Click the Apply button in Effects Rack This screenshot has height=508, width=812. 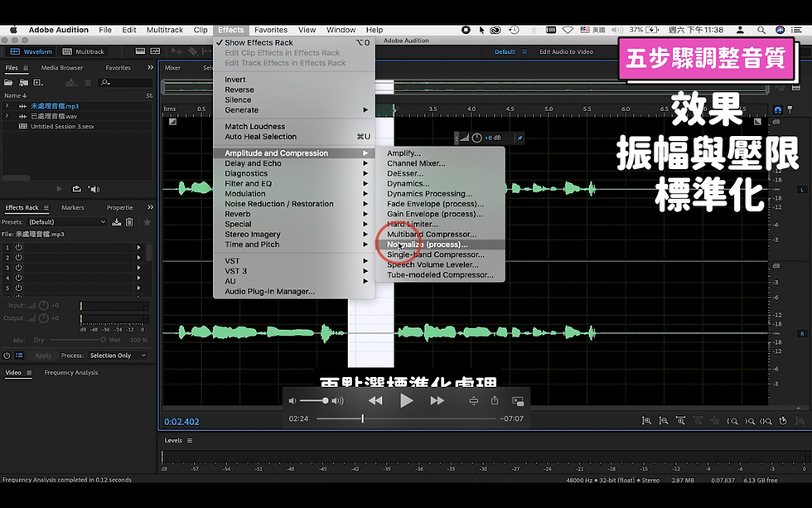(43, 356)
